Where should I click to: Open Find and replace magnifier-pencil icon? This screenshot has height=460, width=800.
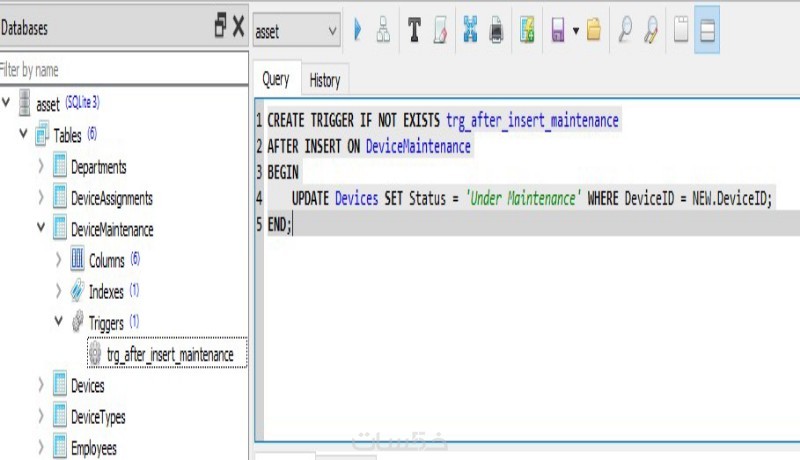click(651, 30)
